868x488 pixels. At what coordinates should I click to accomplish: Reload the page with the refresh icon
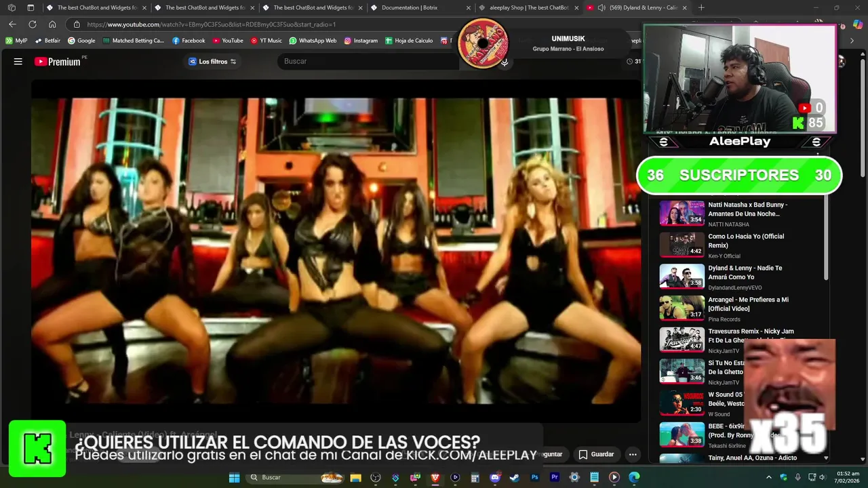(x=32, y=24)
